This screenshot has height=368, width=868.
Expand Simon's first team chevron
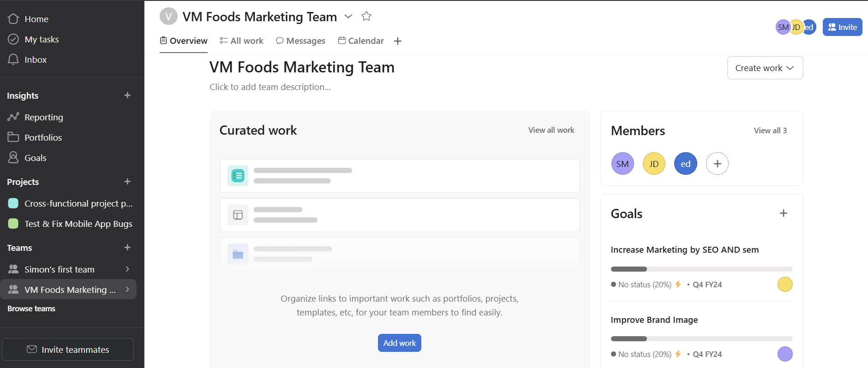click(127, 269)
